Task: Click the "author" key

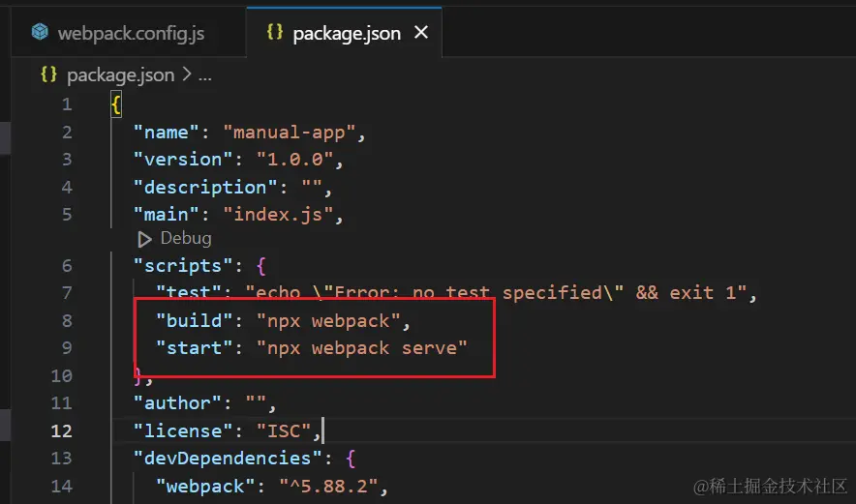Action: pos(178,403)
